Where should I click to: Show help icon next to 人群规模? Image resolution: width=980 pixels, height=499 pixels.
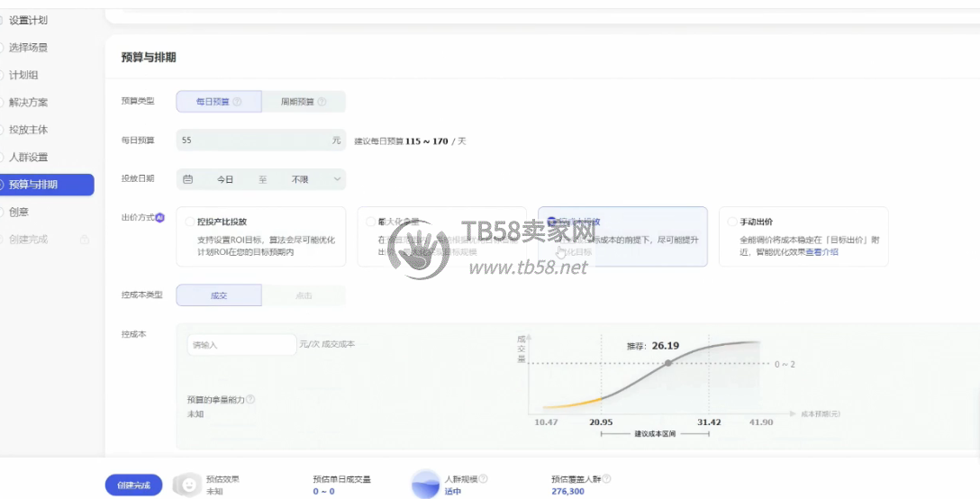coord(483,479)
